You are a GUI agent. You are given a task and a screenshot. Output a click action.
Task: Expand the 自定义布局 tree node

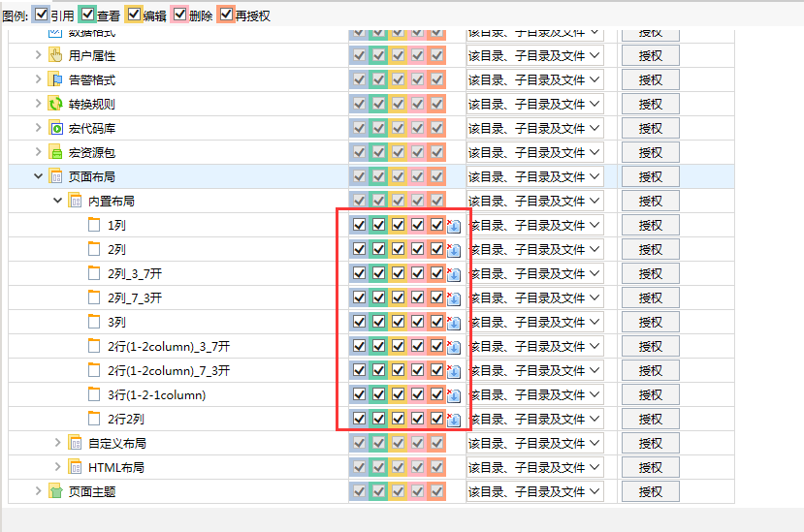click(x=57, y=443)
